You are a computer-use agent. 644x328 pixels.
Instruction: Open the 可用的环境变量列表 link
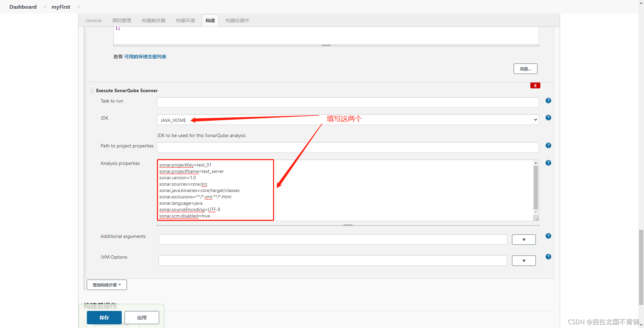145,57
